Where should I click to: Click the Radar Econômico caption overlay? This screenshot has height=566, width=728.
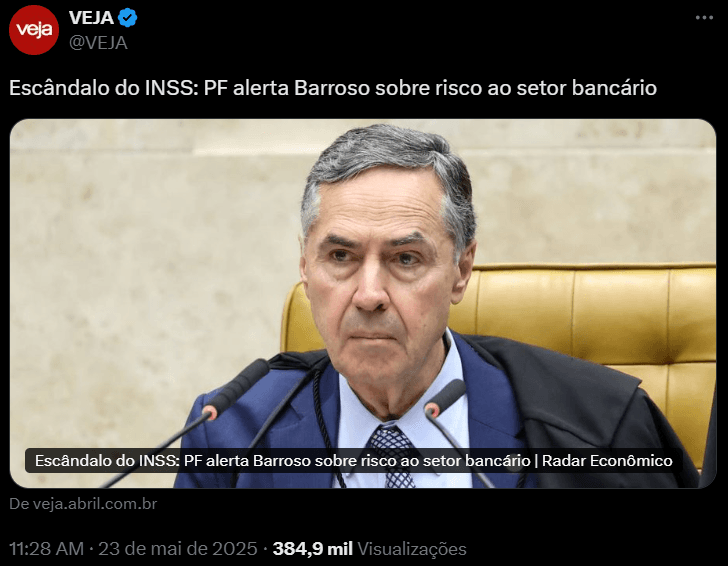[x=353, y=461]
